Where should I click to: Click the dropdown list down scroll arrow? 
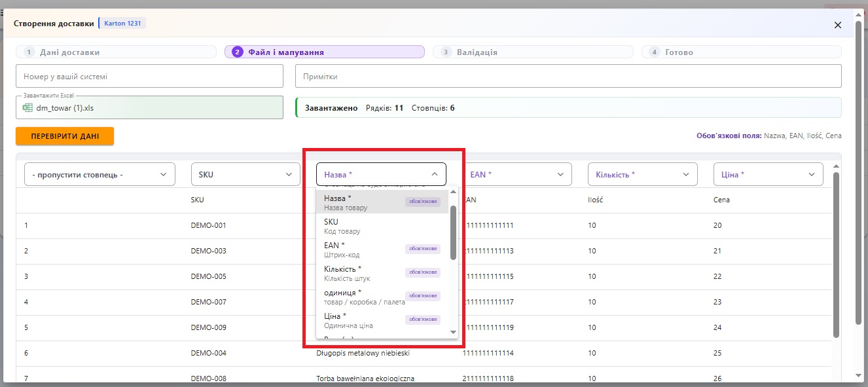pyautogui.click(x=453, y=333)
